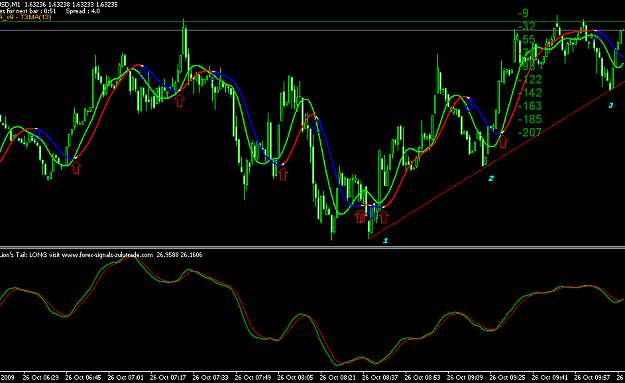This screenshot has width=625, height=383.
Task: Click the "26 Oct 08:21" time label
Action: [x=338, y=377]
